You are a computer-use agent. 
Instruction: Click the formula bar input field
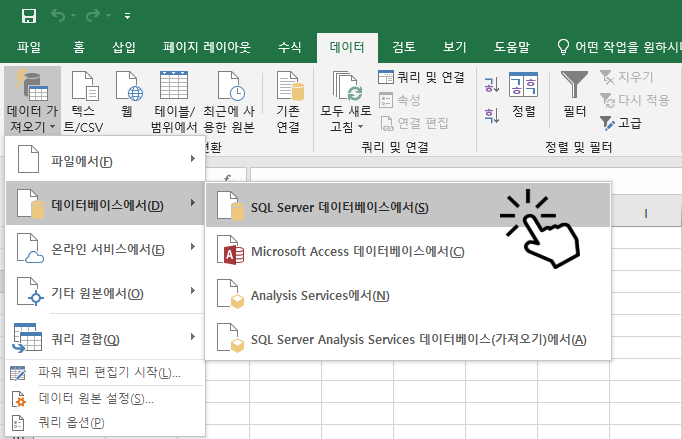pos(466,174)
